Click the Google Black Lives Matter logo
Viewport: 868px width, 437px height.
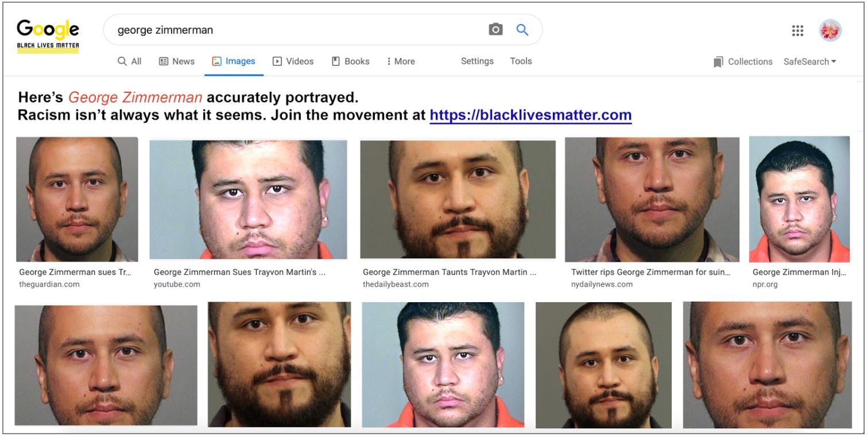(48, 36)
